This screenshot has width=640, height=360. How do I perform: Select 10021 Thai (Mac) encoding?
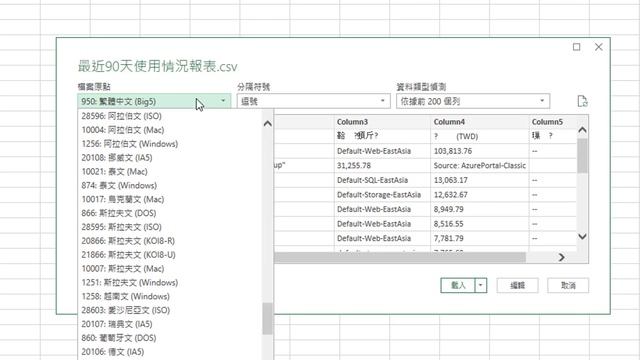pos(169,171)
